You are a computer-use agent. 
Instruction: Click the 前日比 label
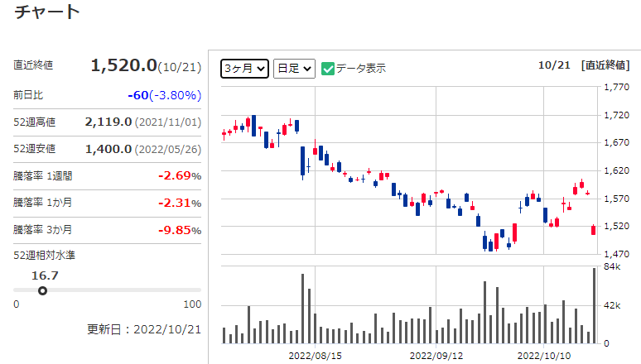(x=28, y=95)
